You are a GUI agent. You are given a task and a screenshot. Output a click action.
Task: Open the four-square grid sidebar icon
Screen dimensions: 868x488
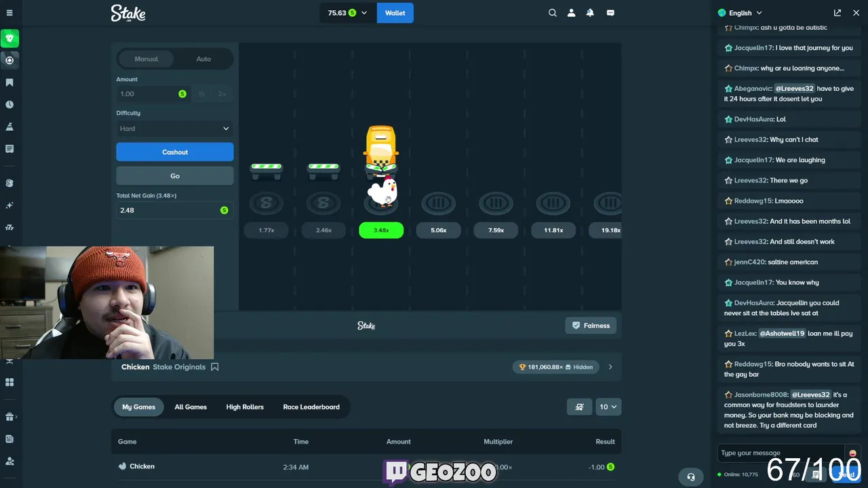point(9,382)
